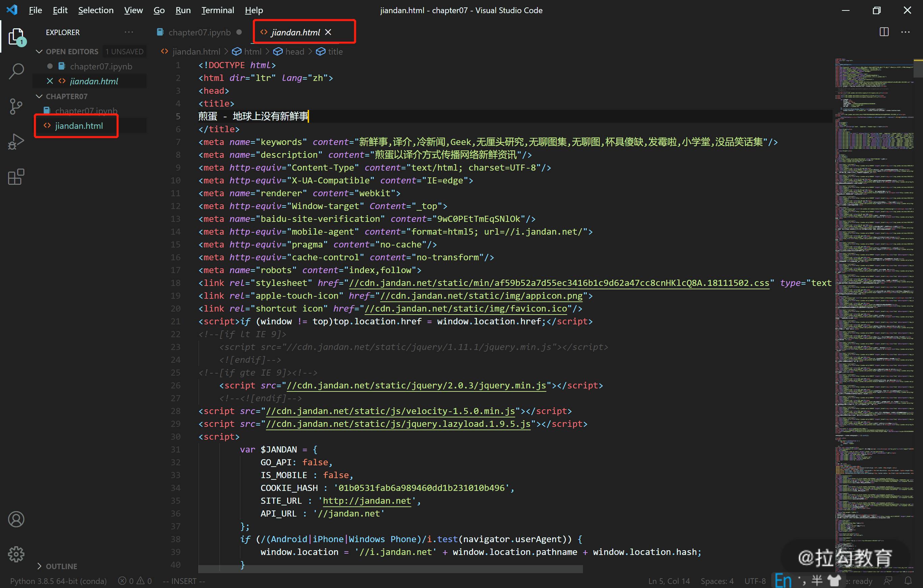This screenshot has height=588, width=923.
Task: Click the EXPLORER panel title
Action: 63,33
